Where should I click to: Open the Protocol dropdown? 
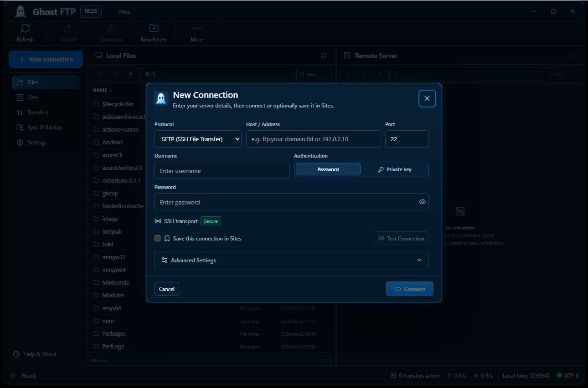pyautogui.click(x=198, y=139)
